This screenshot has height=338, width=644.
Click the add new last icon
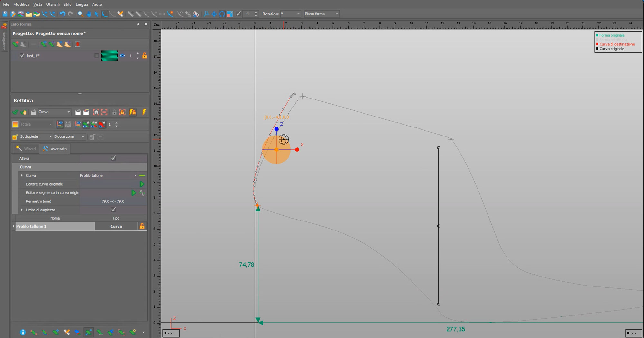pos(15,44)
